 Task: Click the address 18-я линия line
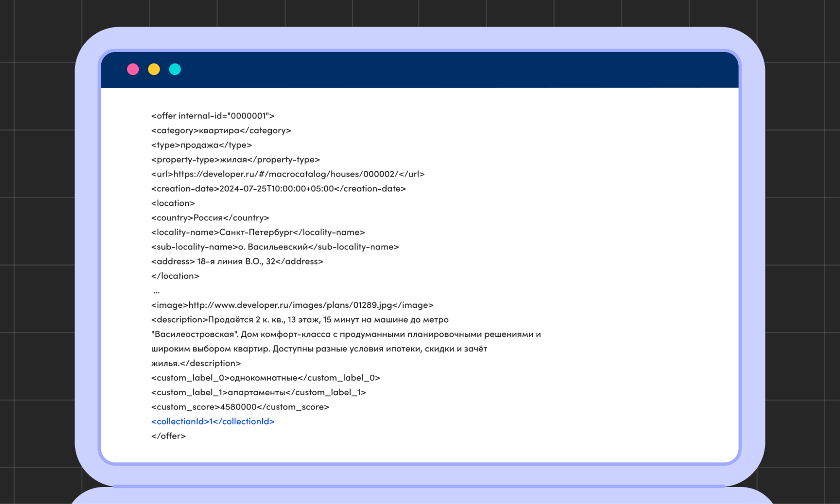pyautogui.click(x=237, y=261)
